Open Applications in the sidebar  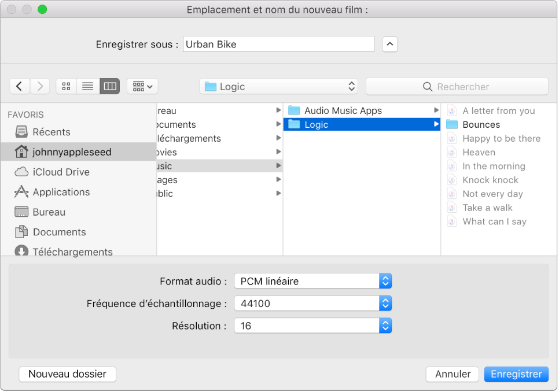(61, 192)
